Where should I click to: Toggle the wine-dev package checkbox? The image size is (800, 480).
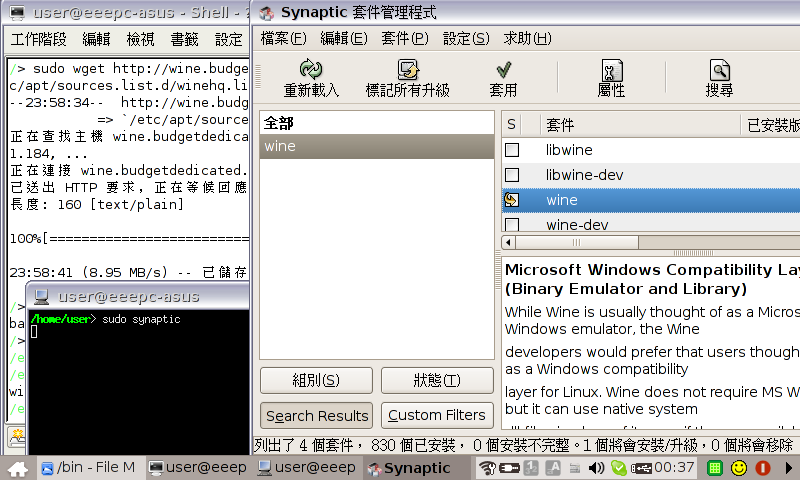tap(512, 224)
